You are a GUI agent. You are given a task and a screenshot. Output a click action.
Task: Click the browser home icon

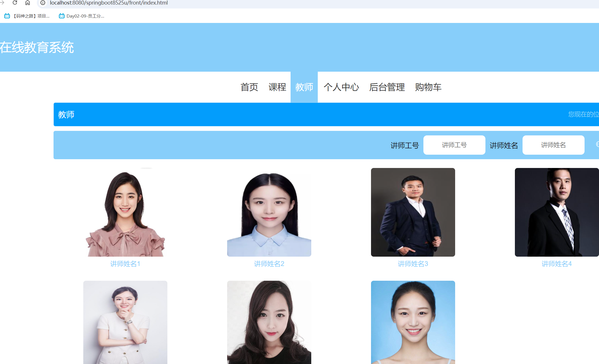point(27,3)
